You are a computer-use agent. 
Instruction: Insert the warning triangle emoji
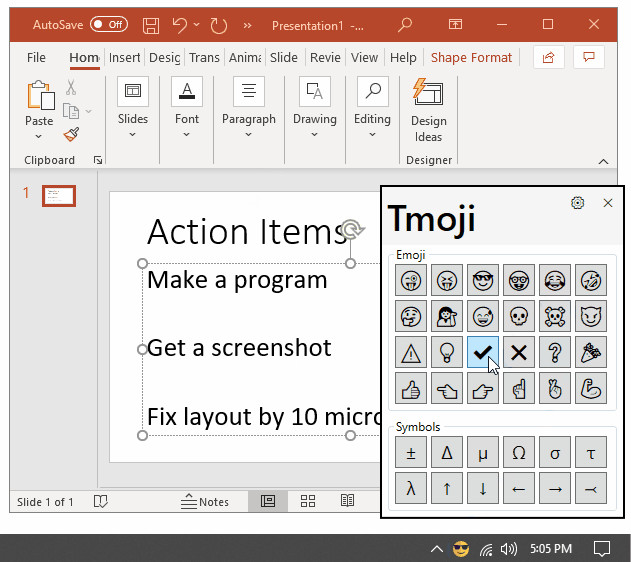pos(411,352)
